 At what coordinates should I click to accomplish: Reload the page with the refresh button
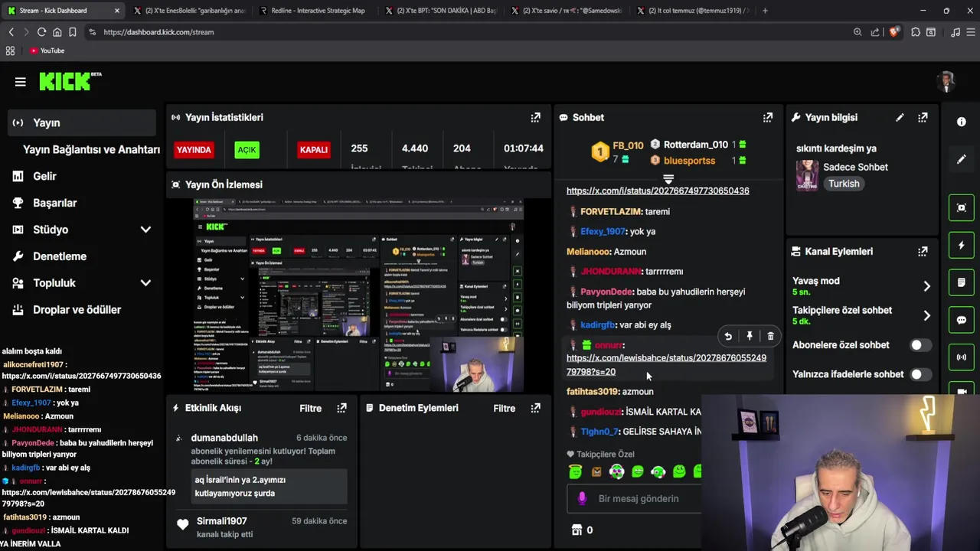41,32
